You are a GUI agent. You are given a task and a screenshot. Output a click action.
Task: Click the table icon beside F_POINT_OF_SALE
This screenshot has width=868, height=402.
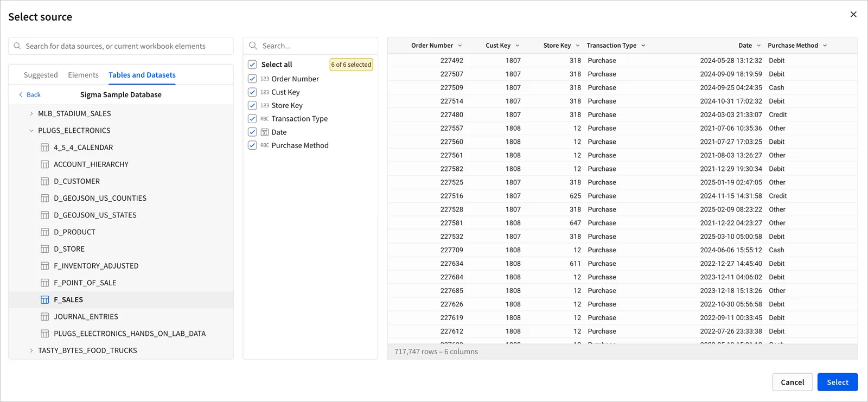tap(45, 283)
